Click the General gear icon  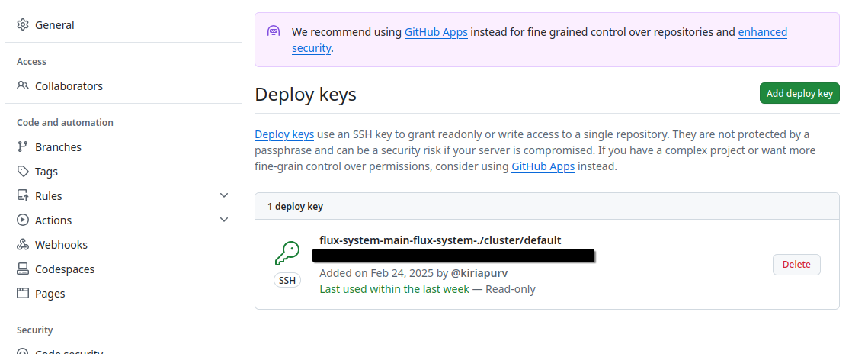(x=23, y=25)
